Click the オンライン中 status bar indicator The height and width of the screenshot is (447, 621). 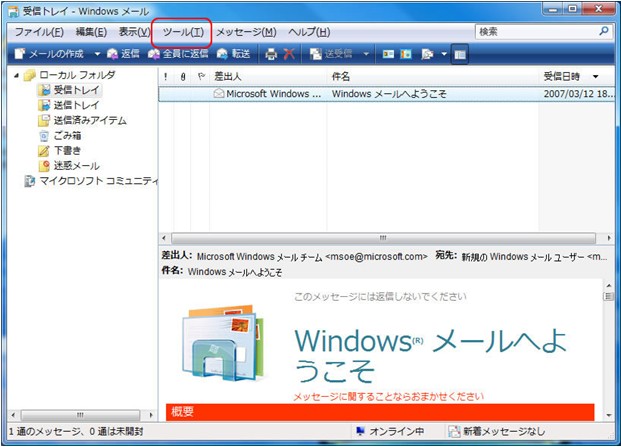coord(390,431)
